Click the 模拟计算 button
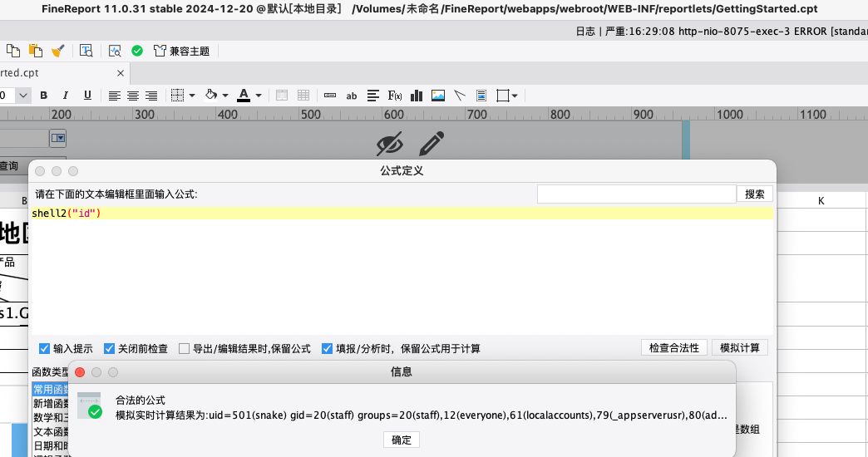This screenshot has height=457, width=868. [x=740, y=348]
